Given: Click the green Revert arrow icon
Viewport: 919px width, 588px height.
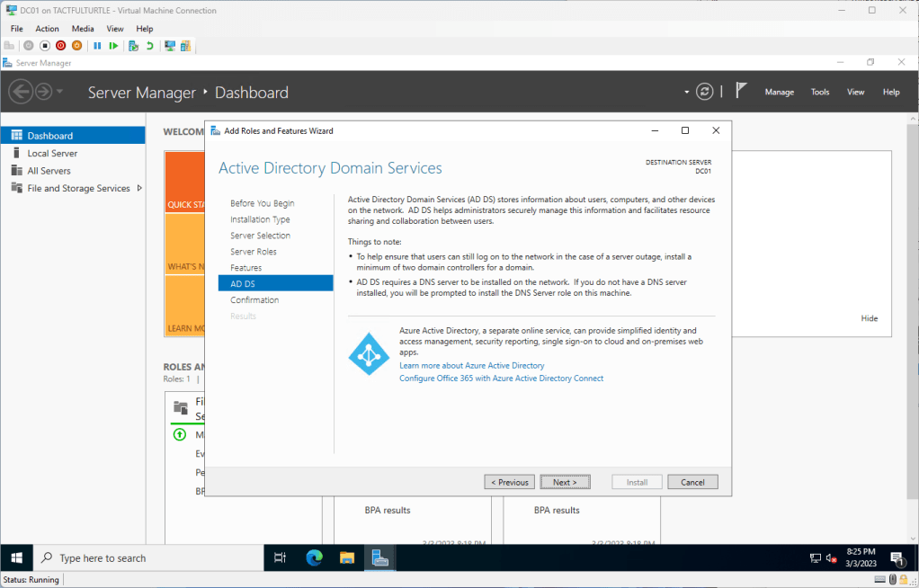Looking at the screenshot, I should click(149, 46).
